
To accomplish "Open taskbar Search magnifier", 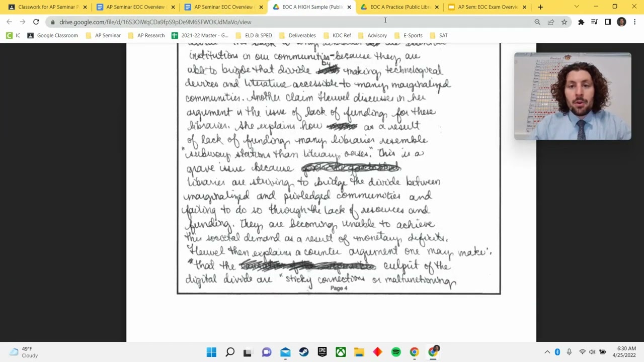I will point(230,352).
